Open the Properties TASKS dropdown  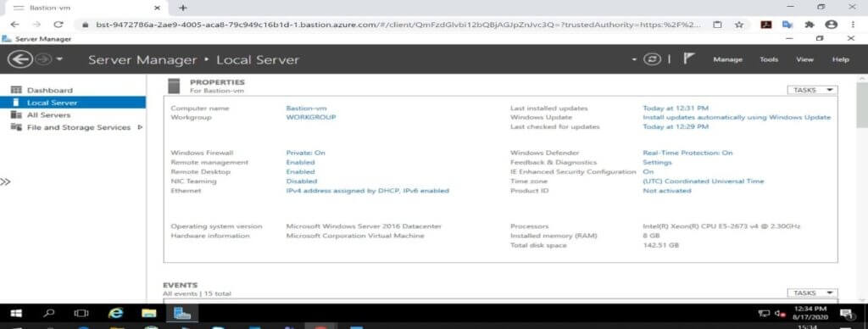[x=812, y=90]
